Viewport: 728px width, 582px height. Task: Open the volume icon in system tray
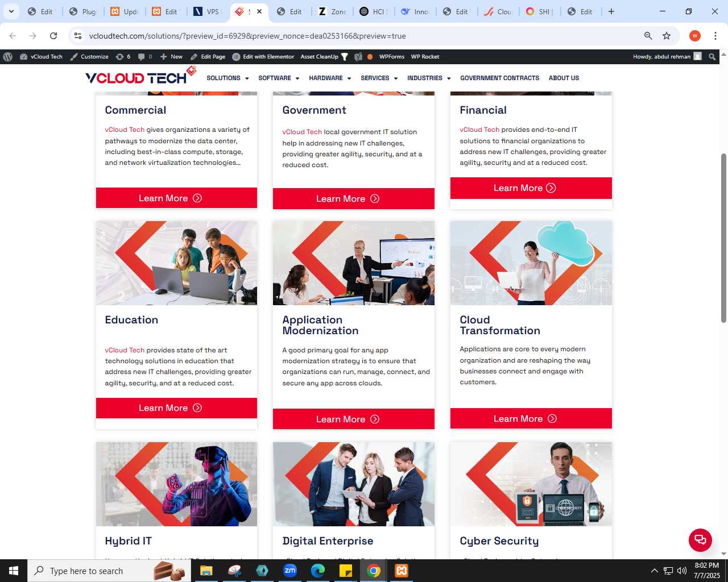pyautogui.click(x=682, y=571)
